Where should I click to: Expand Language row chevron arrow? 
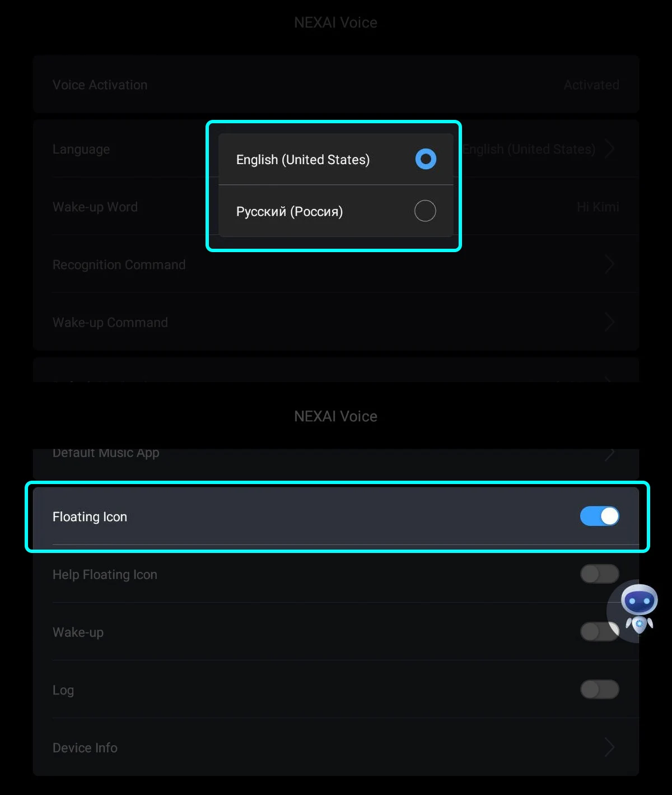610,149
